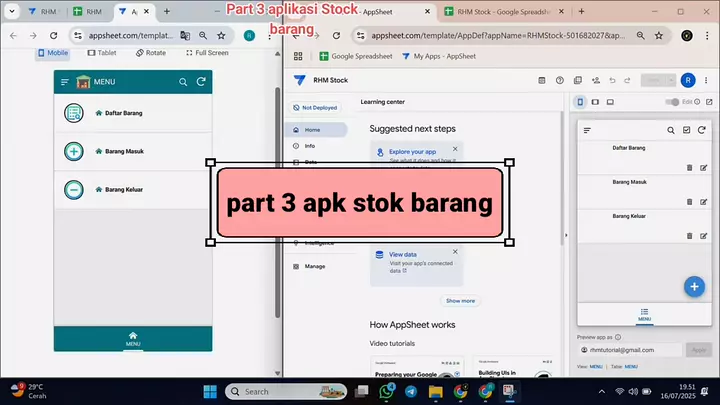720x405 pixels.
Task: Open WhatsApp from the Windows taskbar
Action: click(388, 391)
